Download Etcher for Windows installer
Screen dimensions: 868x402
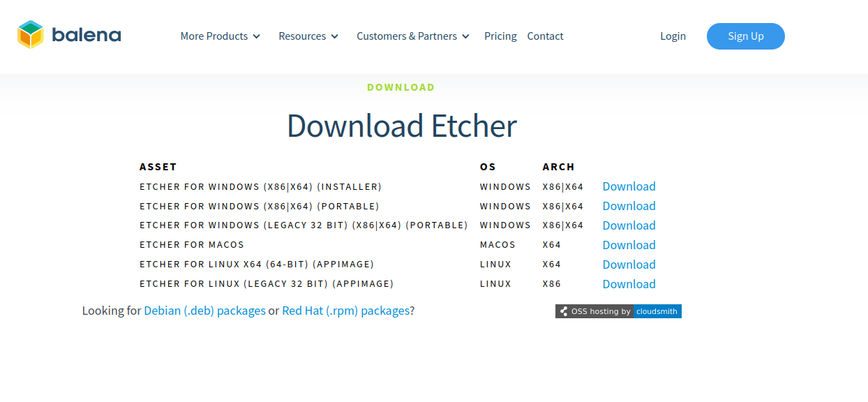[629, 186]
